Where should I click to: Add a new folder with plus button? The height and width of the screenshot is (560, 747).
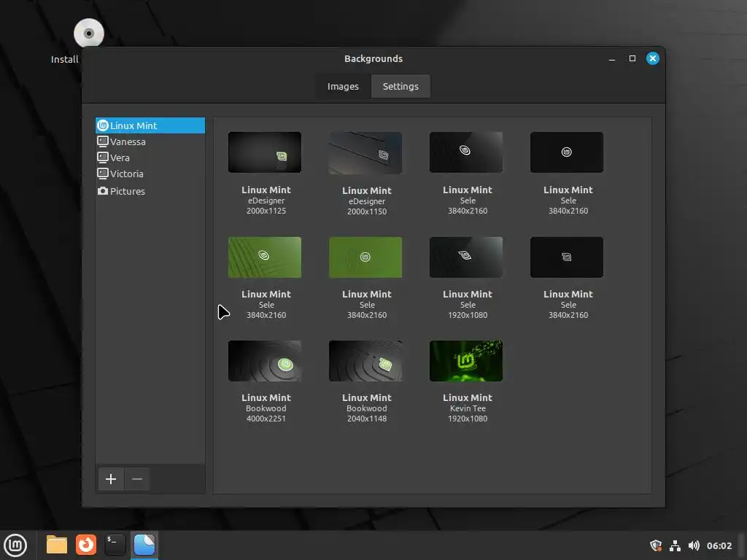click(111, 479)
